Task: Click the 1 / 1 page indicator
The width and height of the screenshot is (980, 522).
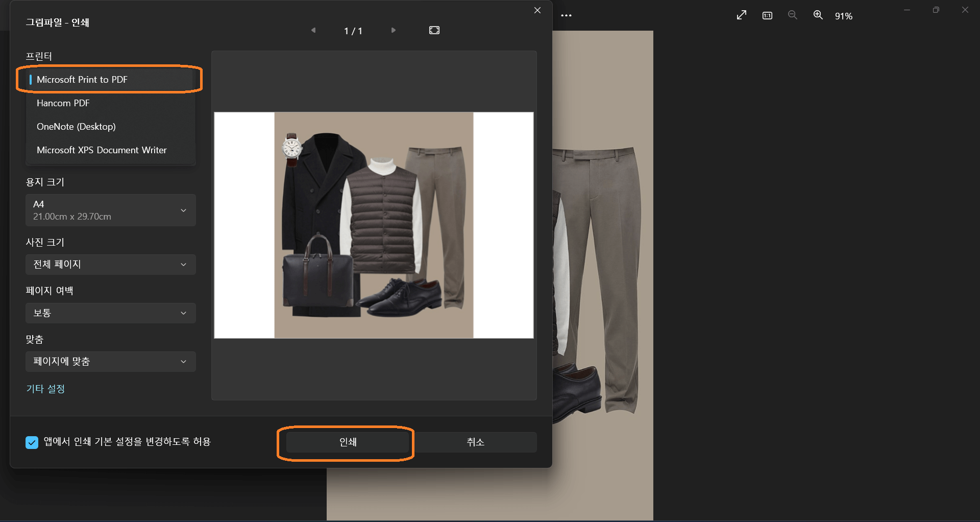Action: pos(353,31)
